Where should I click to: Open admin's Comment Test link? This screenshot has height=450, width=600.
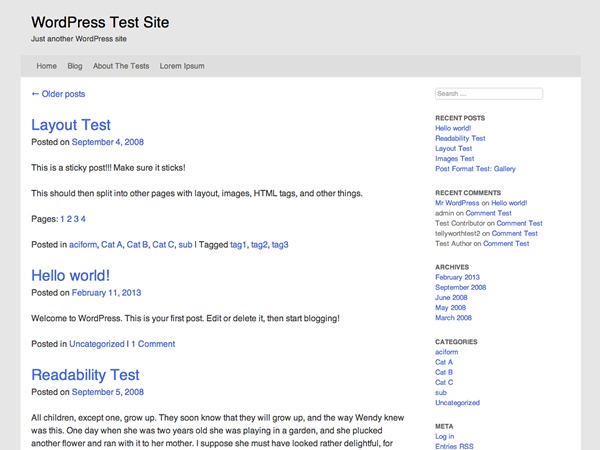pyautogui.click(x=488, y=213)
